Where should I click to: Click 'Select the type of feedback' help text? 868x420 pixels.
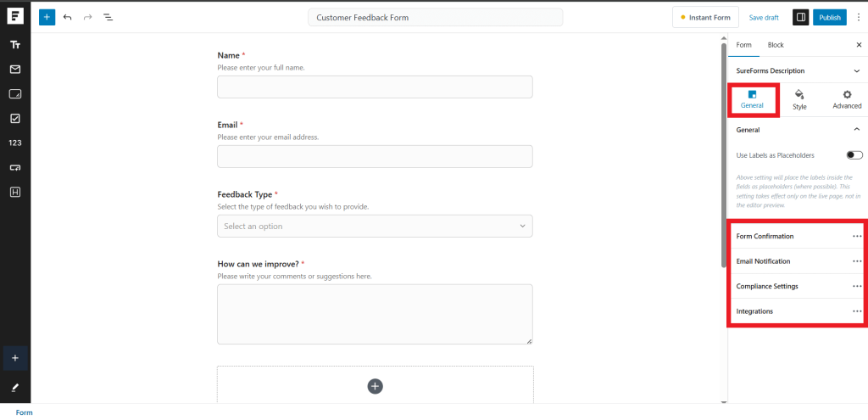click(292, 207)
